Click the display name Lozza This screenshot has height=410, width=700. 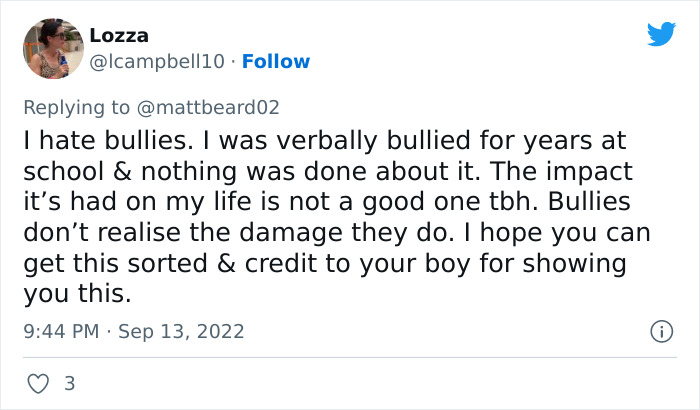tap(119, 36)
